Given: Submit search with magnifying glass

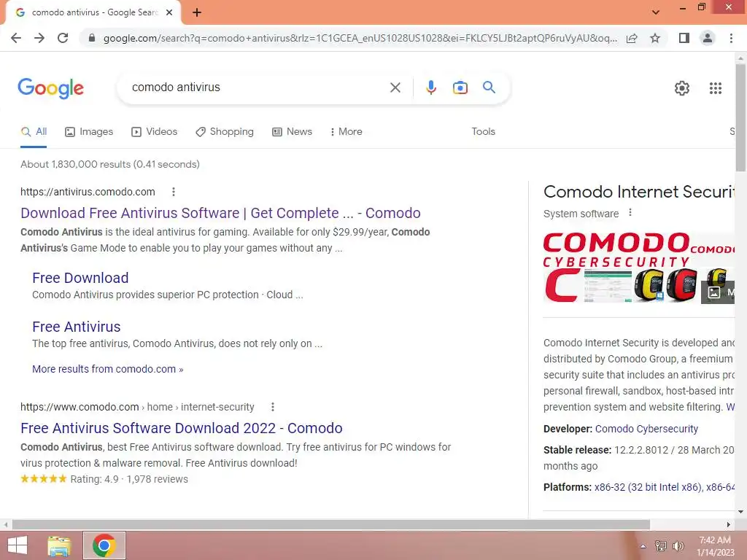Looking at the screenshot, I should click(489, 87).
